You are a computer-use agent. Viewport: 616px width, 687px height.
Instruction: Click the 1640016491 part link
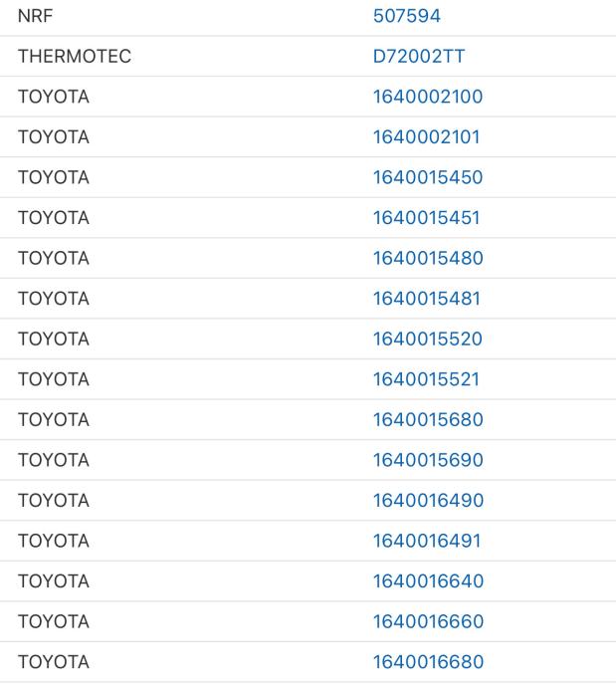point(426,541)
